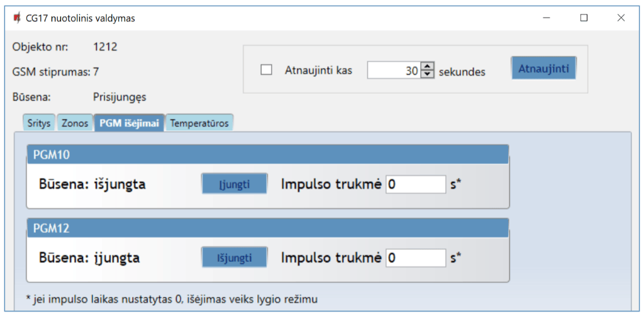Switch to the Sritys tab
The height and width of the screenshot is (316, 644).
pyautogui.click(x=39, y=123)
